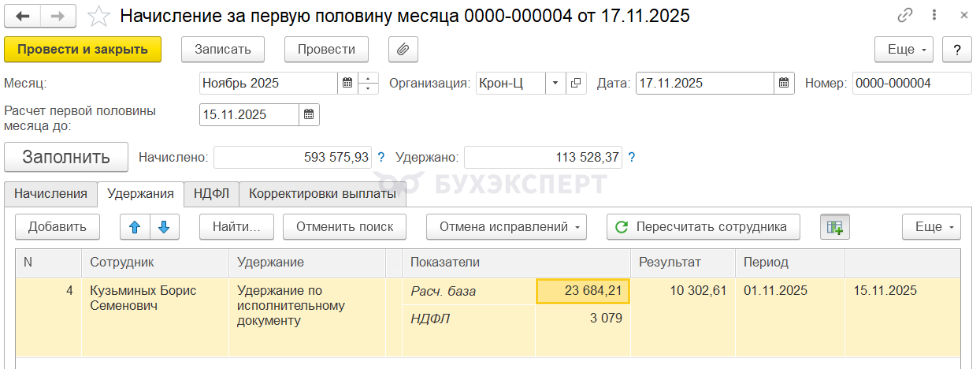This screenshot has width=980, height=369.
Task: Click the Заполнить button
Action: 66,157
